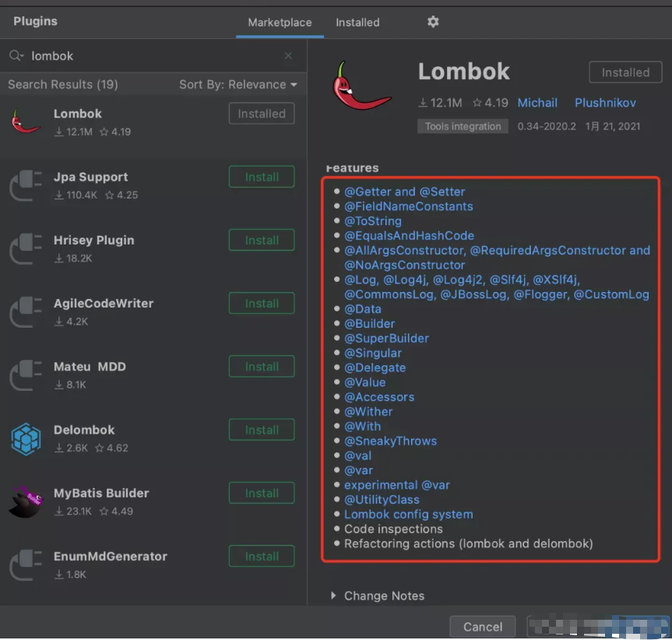
Task: Install the Mateu MDD plugin
Action: coord(262,366)
